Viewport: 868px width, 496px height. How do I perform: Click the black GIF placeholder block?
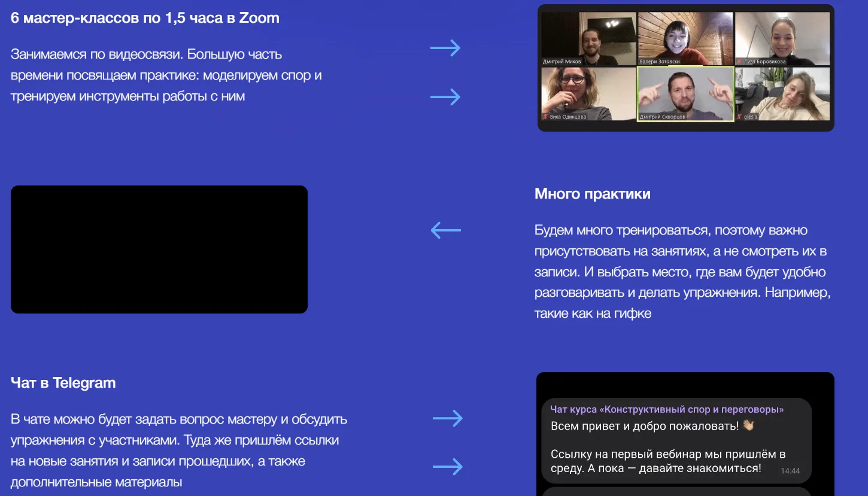pos(159,249)
